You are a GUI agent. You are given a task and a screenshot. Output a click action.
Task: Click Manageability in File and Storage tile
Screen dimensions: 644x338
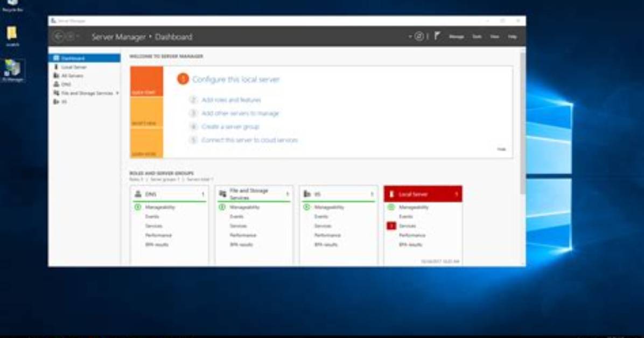(x=245, y=207)
